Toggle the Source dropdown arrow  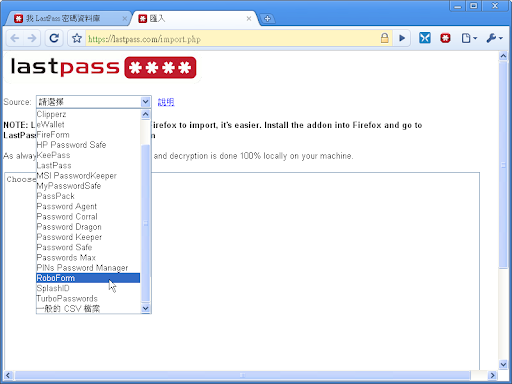[145, 102]
